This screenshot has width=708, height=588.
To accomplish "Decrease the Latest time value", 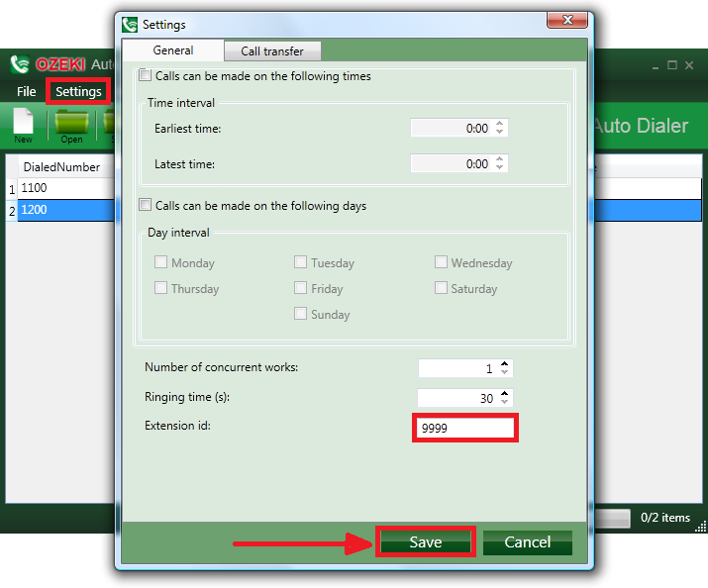I will [x=499, y=167].
